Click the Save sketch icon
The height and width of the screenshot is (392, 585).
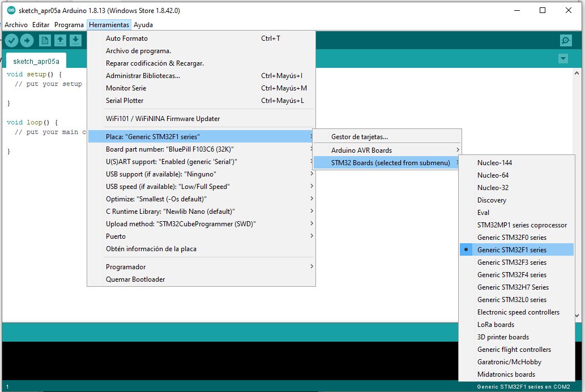pyautogui.click(x=75, y=40)
